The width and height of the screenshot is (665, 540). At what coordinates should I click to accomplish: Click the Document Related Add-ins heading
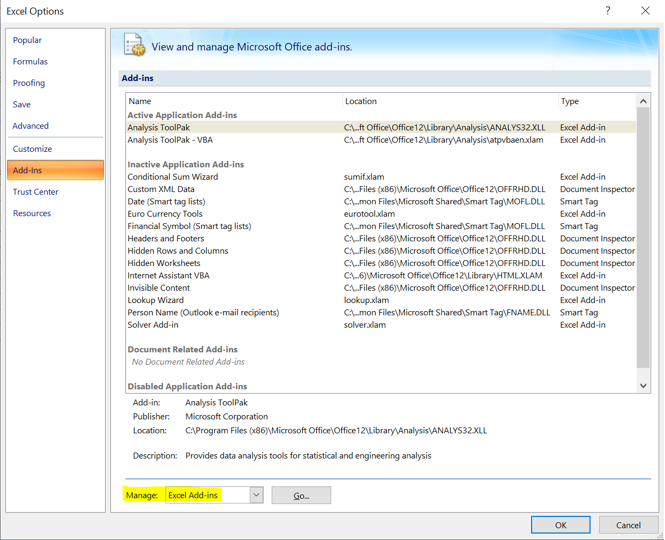pyautogui.click(x=182, y=349)
